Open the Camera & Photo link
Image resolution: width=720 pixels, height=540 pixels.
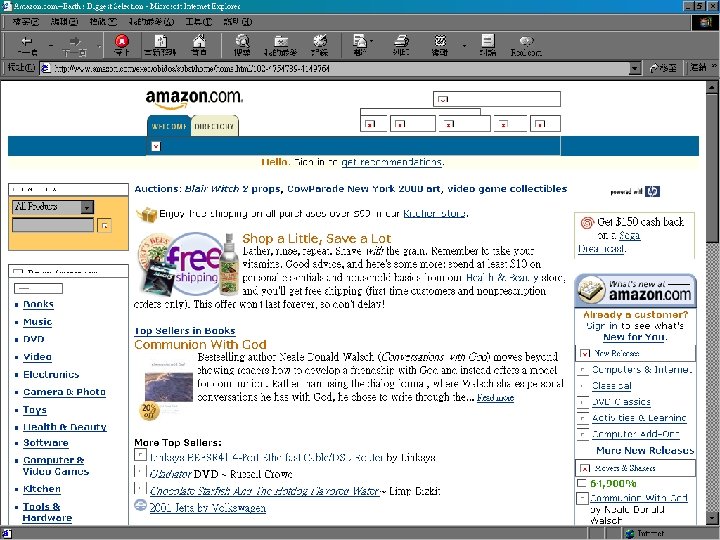click(64, 392)
